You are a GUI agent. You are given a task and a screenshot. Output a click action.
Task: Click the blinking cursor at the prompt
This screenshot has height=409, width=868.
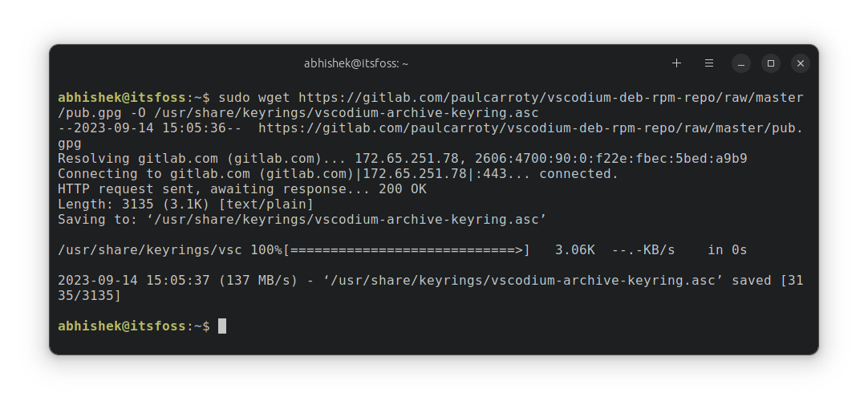(222, 326)
